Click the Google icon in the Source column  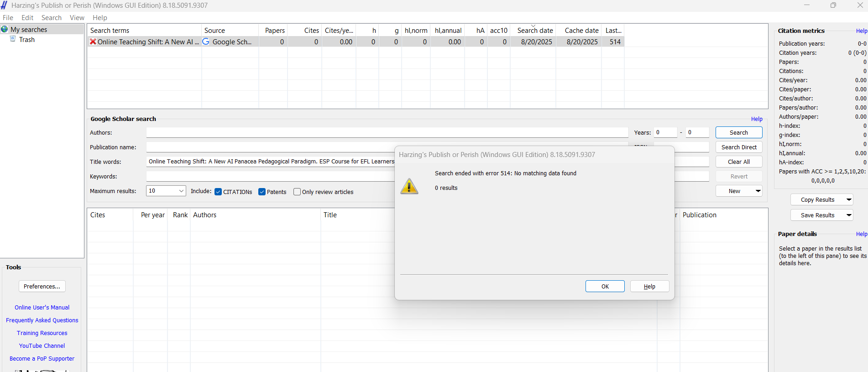pyautogui.click(x=206, y=42)
